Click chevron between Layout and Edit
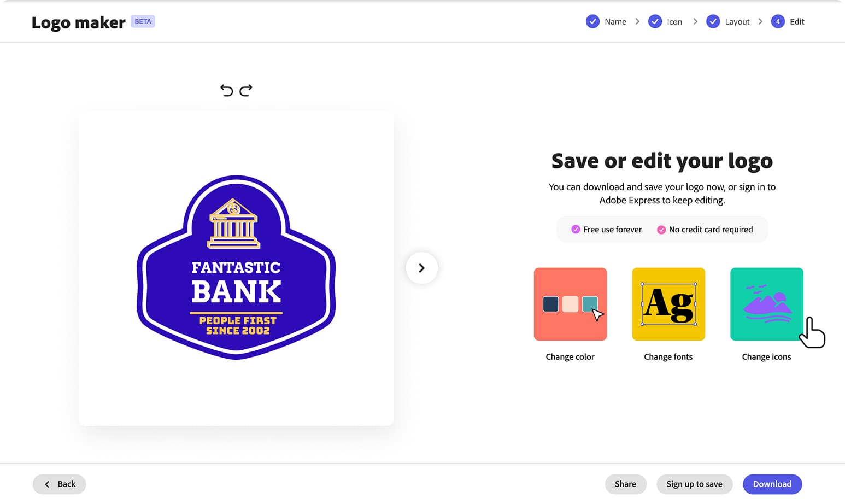Image resolution: width=845 pixels, height=504 pixels. [760, 22]
